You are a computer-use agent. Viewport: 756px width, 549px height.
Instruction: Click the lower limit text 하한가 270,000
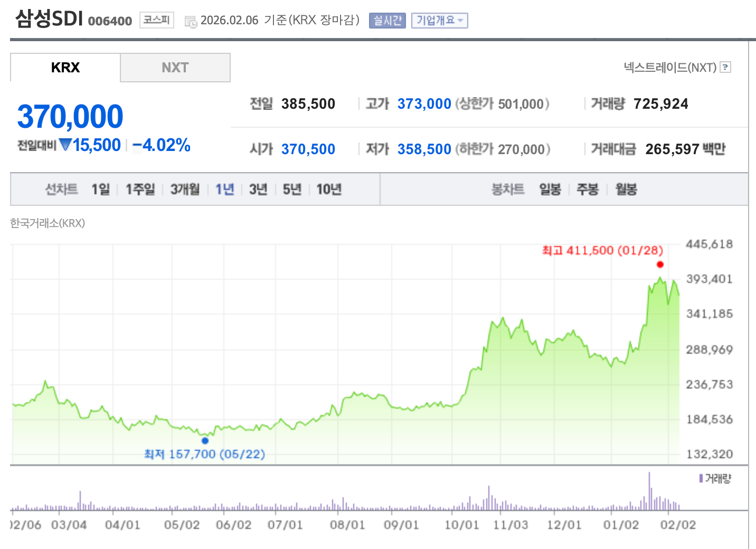pyautogui.click(x=503, y=149)
